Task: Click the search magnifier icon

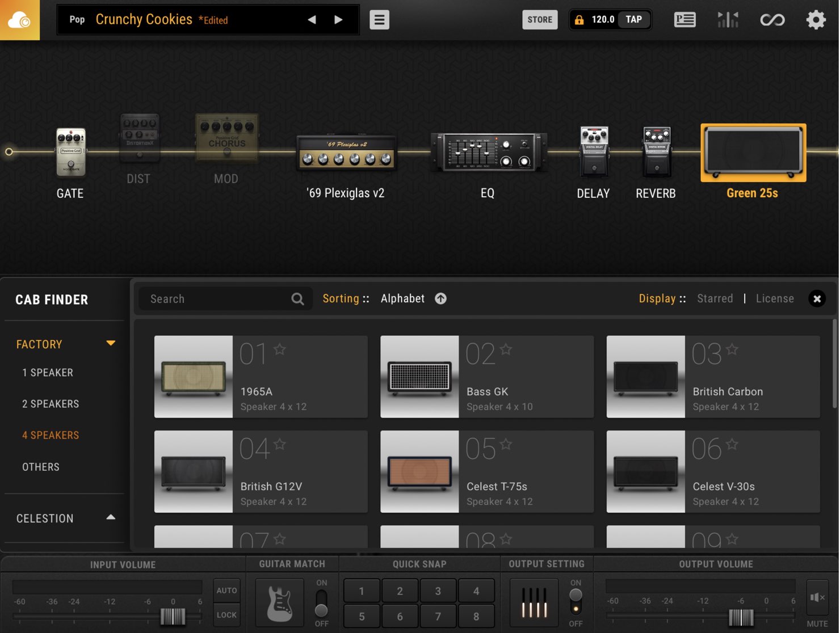Action: pyautogui.click(x=297, y=299)
